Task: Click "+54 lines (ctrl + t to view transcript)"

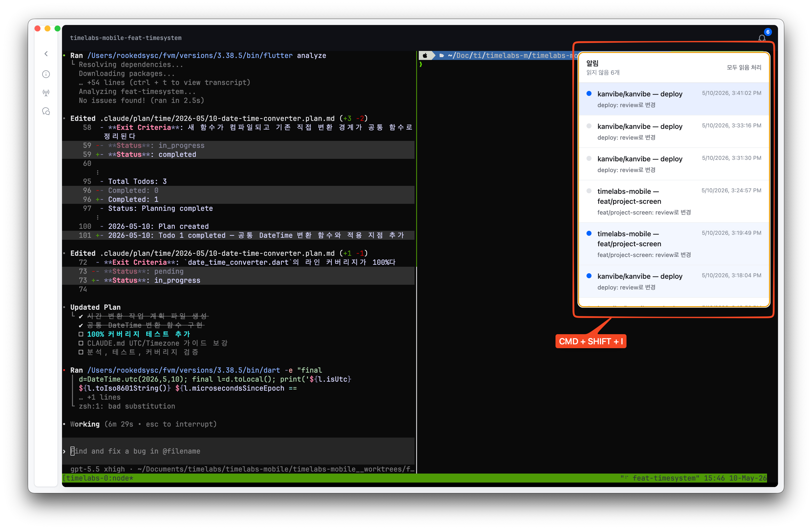Action: (x=168, y=82)
